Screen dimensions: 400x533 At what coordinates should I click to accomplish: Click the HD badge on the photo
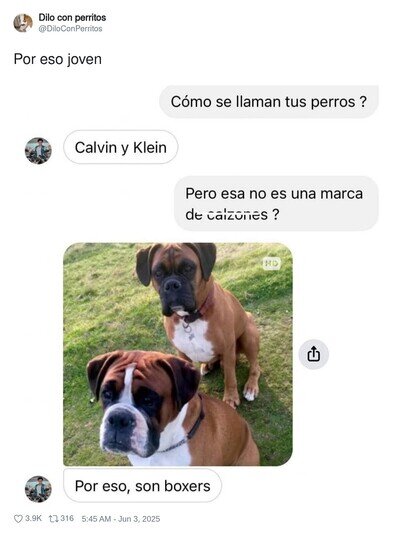[x=272, y=263]
